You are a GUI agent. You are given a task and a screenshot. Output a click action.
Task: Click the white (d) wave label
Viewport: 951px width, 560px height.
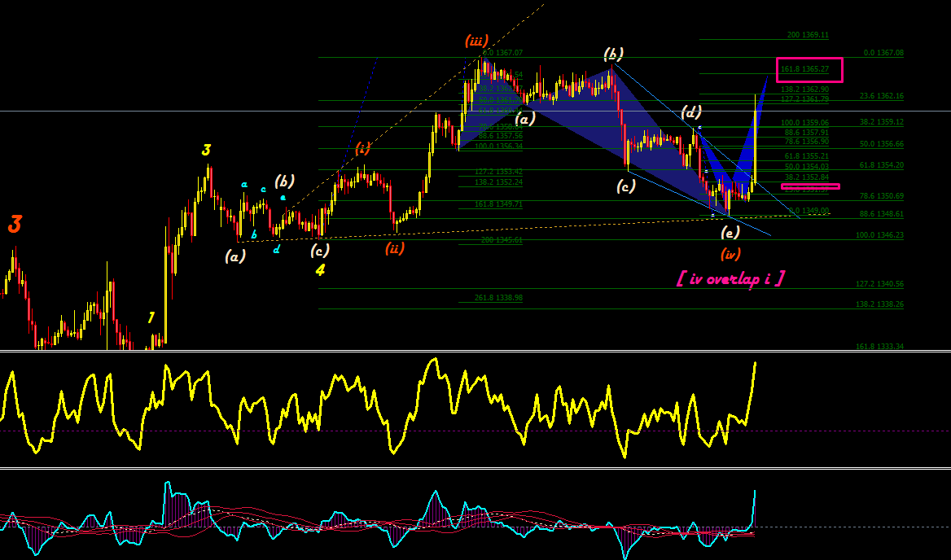pos(690,112)
